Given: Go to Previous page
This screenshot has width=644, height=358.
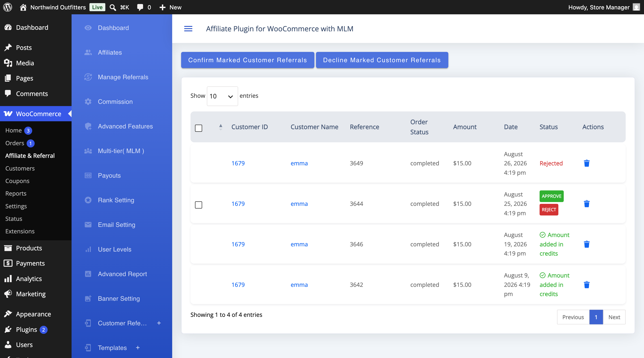Looking at the screenshot, I should [x=573, y=317].
